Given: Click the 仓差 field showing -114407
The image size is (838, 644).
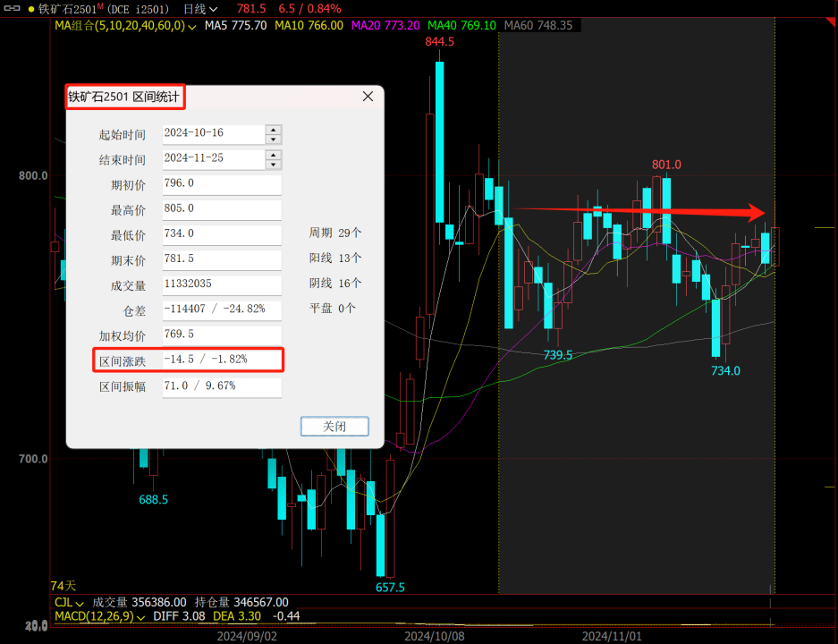Looking at the screenshot, I should coord(222,310).
